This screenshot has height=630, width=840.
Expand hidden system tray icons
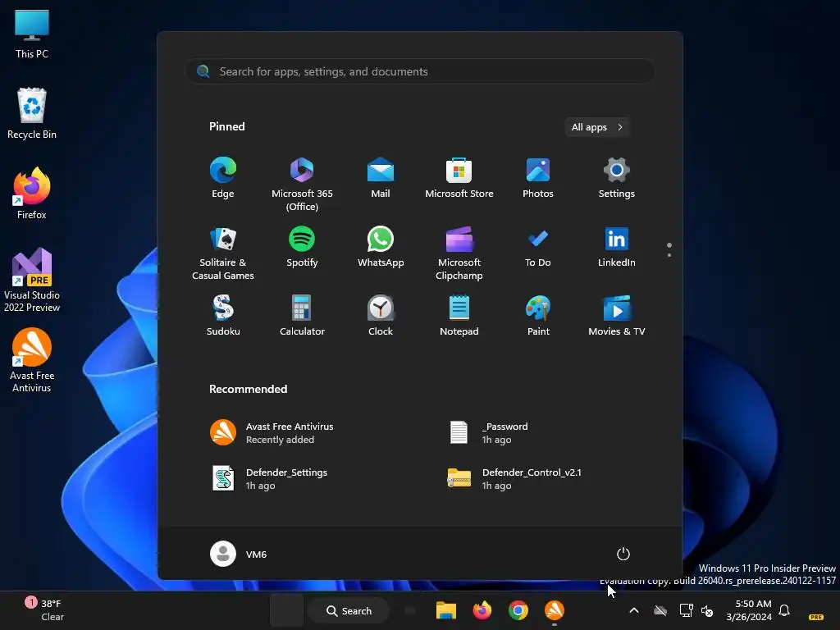pyautogui.click(x=634, y=610)
